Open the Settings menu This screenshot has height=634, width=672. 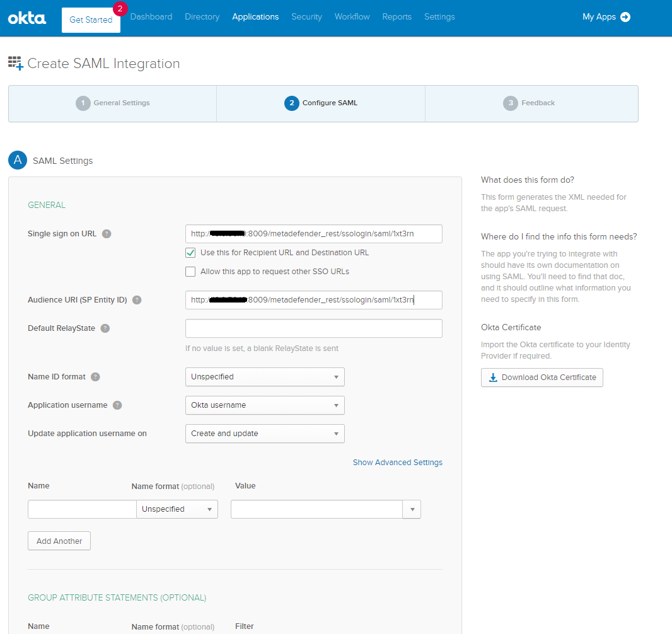point(440,17)
